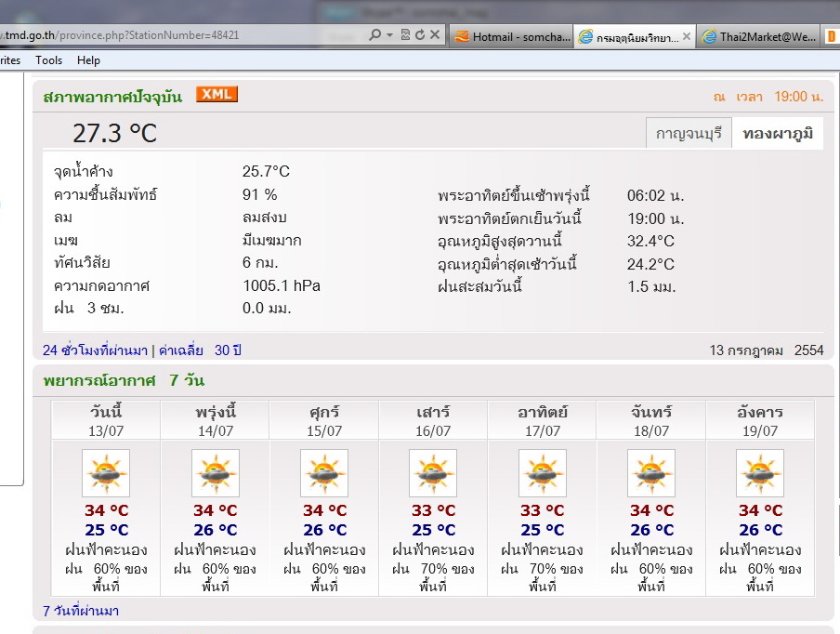This screenshot has height=634, width=840.
Task: Open the address bar search dropdown arrow
Action: click(389, 35)
